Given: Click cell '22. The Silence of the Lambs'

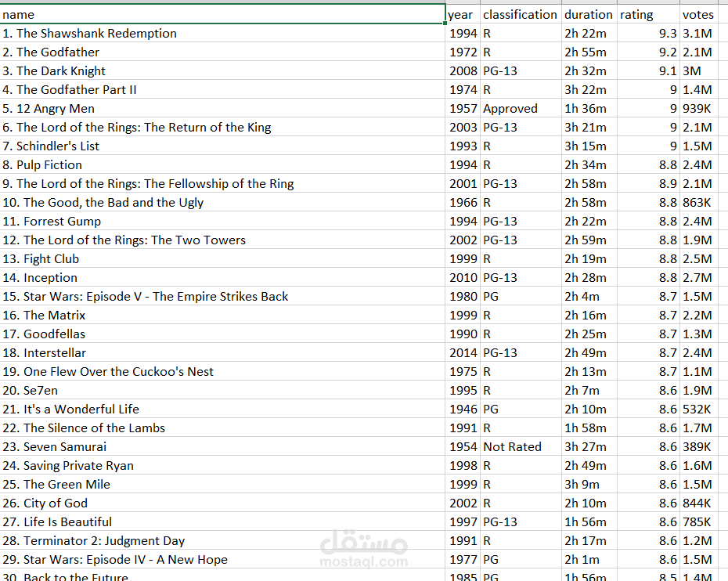Looking at the screenshot, I should click(x=222, y=428).
